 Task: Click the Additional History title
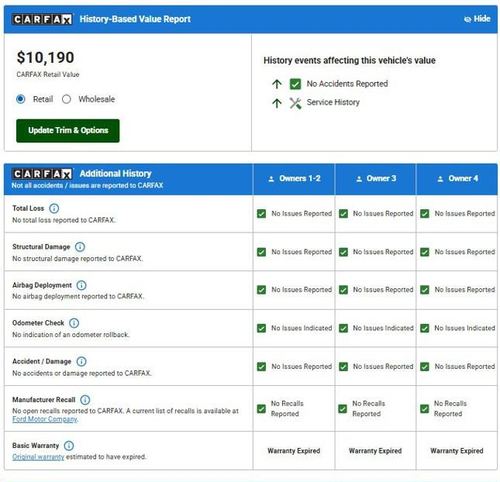(x=116, y=174)
